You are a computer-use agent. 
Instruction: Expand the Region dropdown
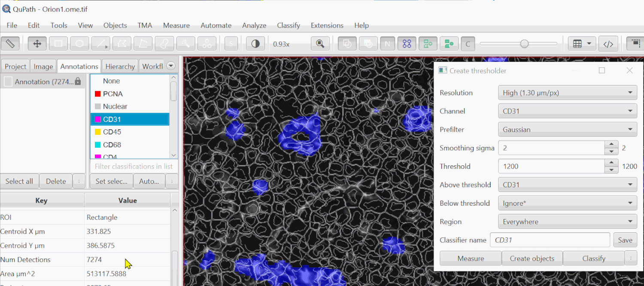pyautogui.click(x=567, y=222)
